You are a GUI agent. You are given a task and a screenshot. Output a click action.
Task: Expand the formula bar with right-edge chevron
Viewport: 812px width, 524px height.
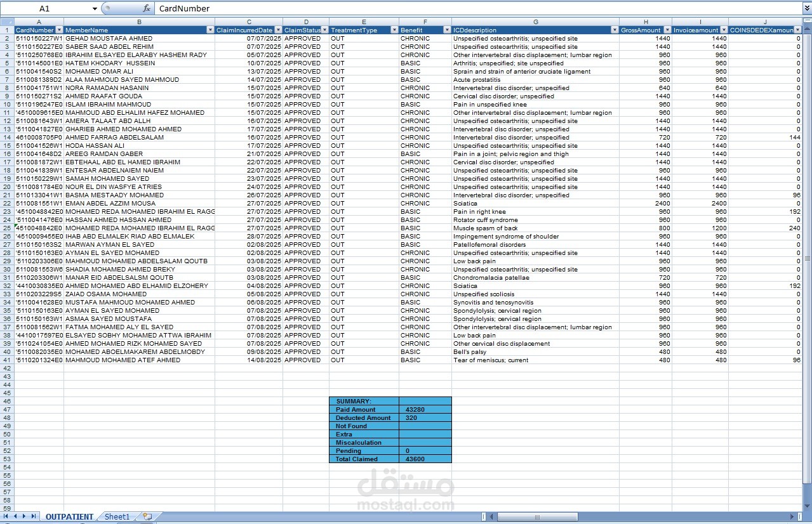(806, 8)
